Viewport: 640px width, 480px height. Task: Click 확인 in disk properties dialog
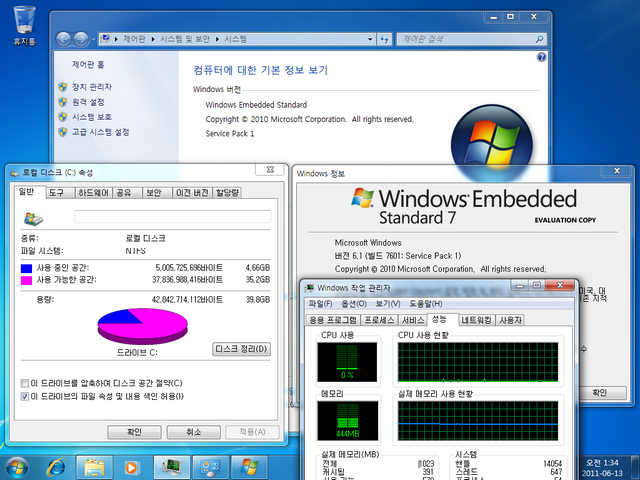click(x=134, y=432)
